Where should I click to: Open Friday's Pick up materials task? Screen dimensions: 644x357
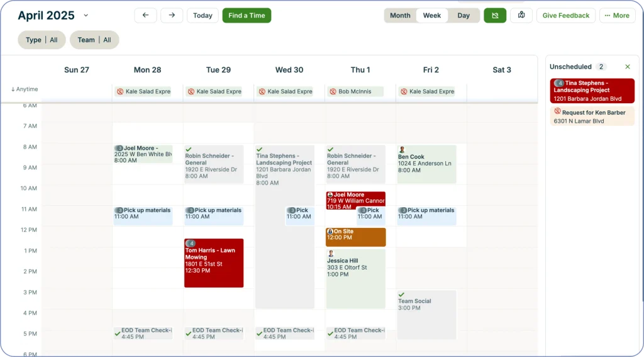click(x=427, y=216)
